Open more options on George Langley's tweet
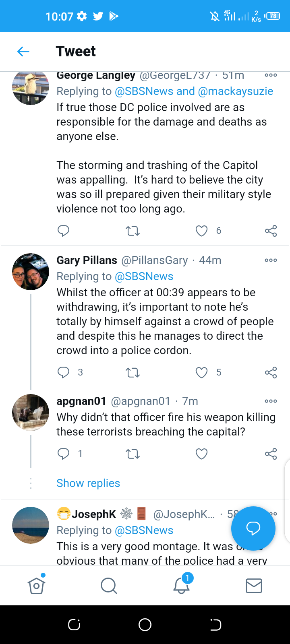Screen dimensions: 290x644 coord(271,75)
